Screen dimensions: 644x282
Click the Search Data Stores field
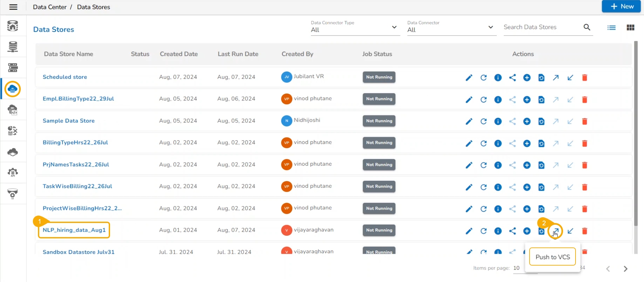[x=541, y=27]
